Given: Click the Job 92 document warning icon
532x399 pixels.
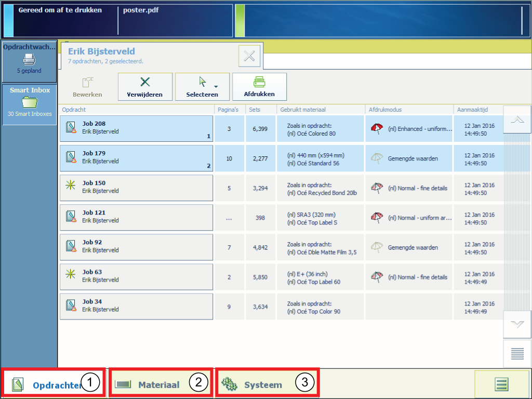Looking at the screenshot, I should (71, 246).
